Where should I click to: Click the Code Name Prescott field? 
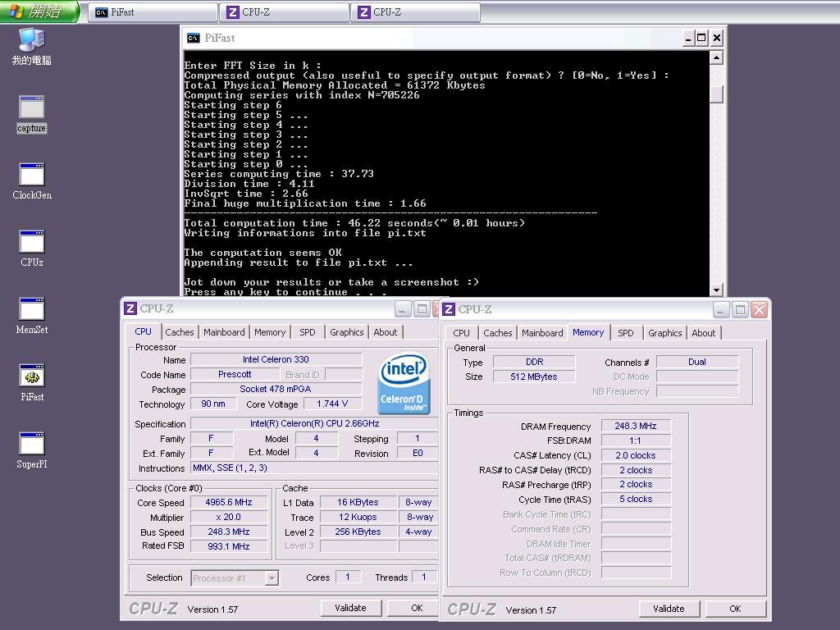coord(235,374)
